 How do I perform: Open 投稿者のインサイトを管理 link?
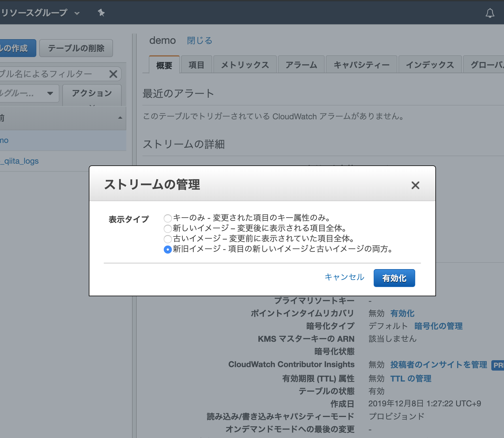439,365
